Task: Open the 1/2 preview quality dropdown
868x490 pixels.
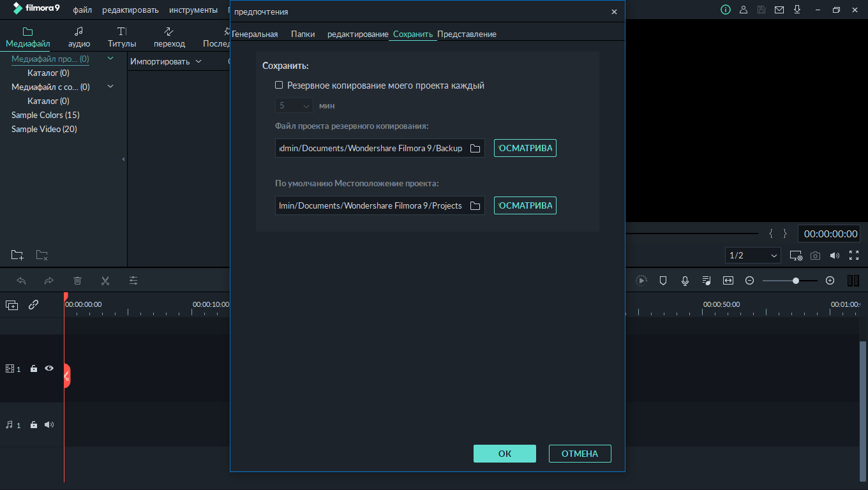Action: (753, 255)
